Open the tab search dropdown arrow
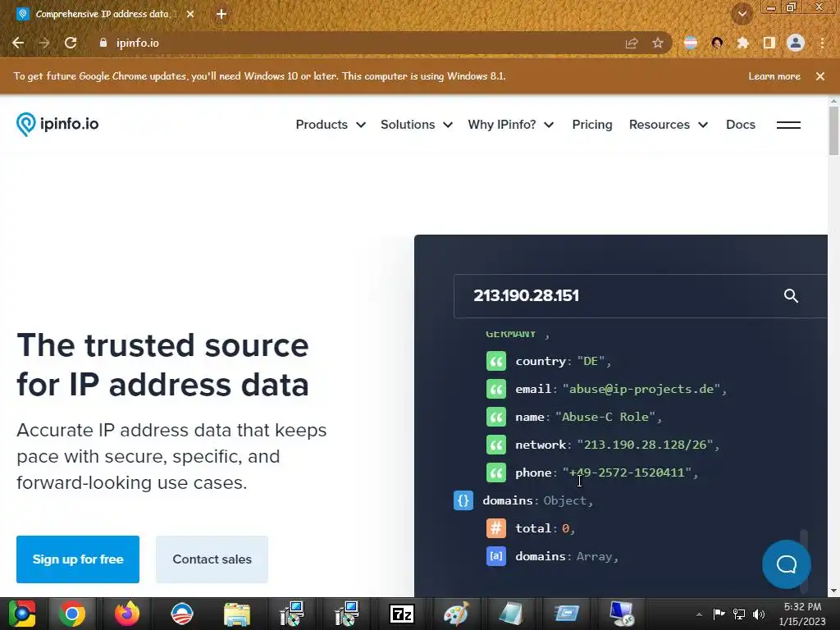 tap(742, 14)
